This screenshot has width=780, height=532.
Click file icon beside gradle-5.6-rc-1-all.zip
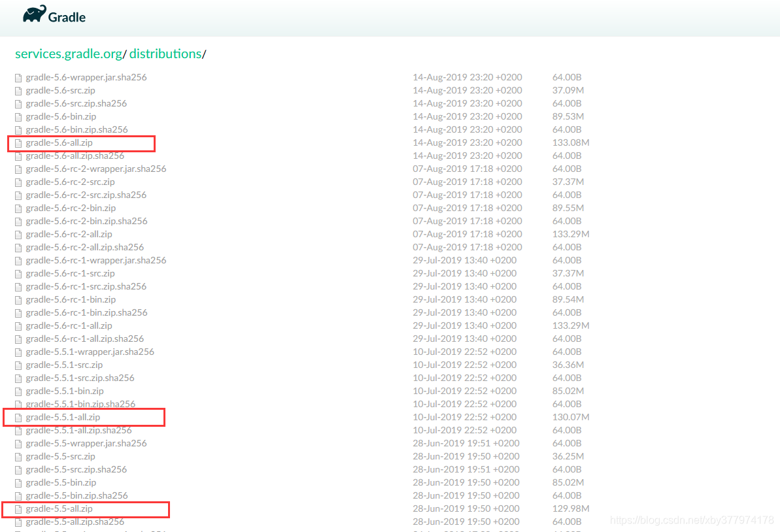point(18,326)
